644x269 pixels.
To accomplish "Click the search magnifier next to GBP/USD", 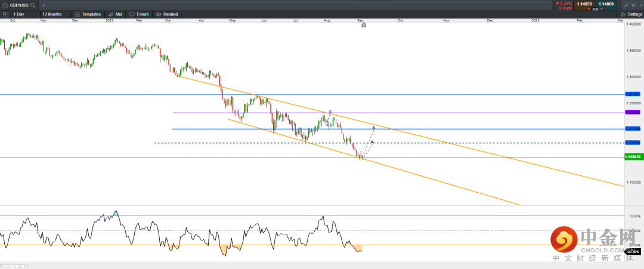I will (32, 5).
